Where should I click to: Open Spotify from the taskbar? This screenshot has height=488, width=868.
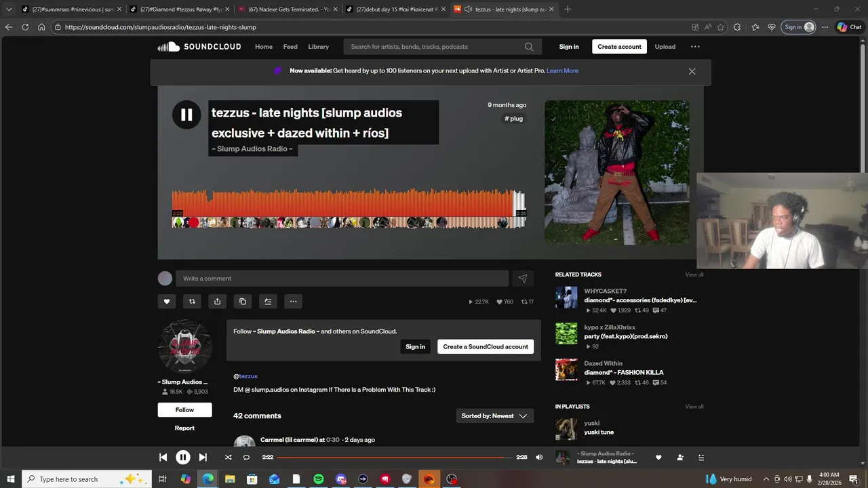point(319,479)
